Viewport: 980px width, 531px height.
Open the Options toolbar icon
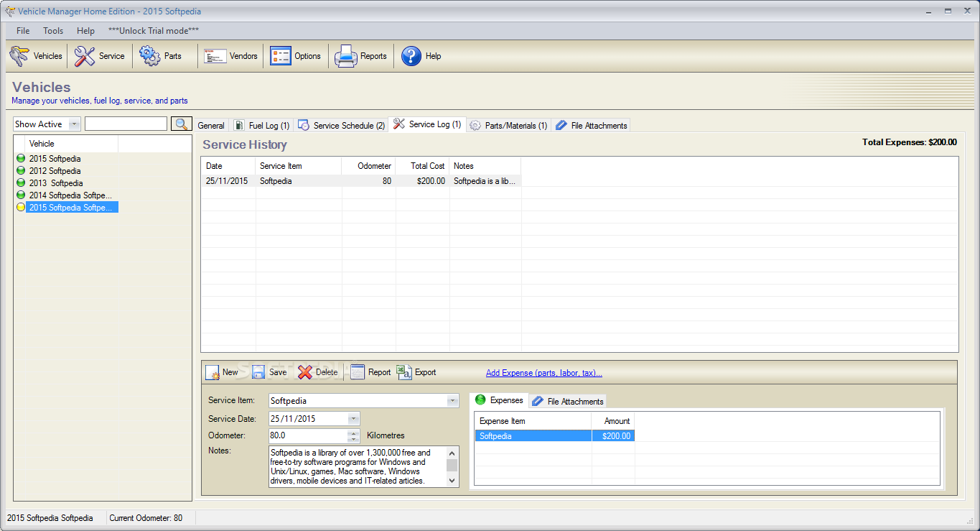click(x=281, y=56)
